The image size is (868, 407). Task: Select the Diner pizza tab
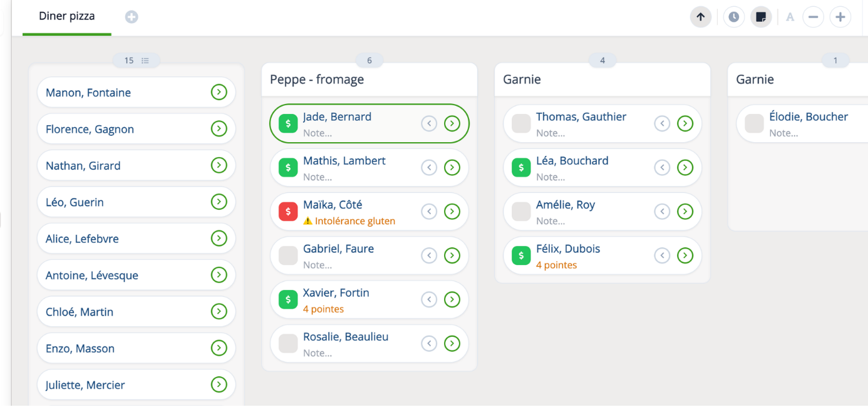[67, 17]
